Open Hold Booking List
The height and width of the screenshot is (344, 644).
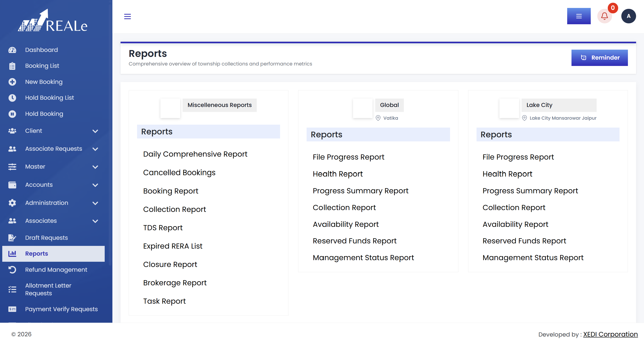[53, 98]
